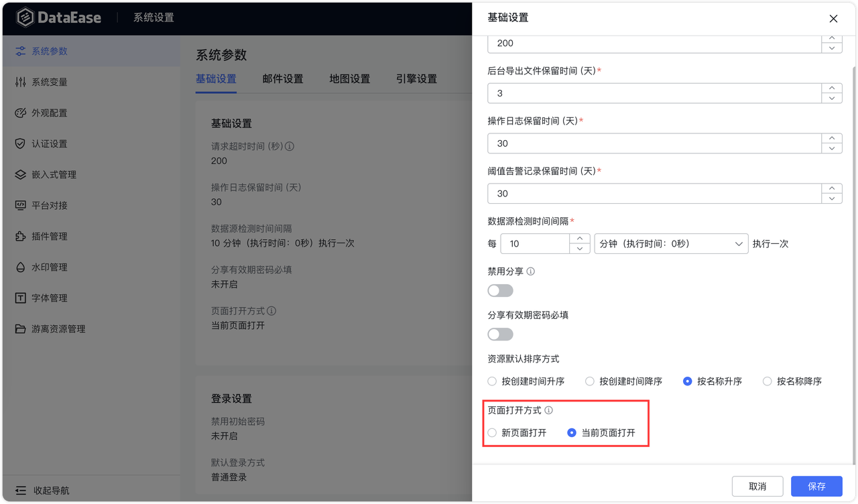
Task: Open the 分钟（执行时间：0秒）dropdown
Action: 671,243
